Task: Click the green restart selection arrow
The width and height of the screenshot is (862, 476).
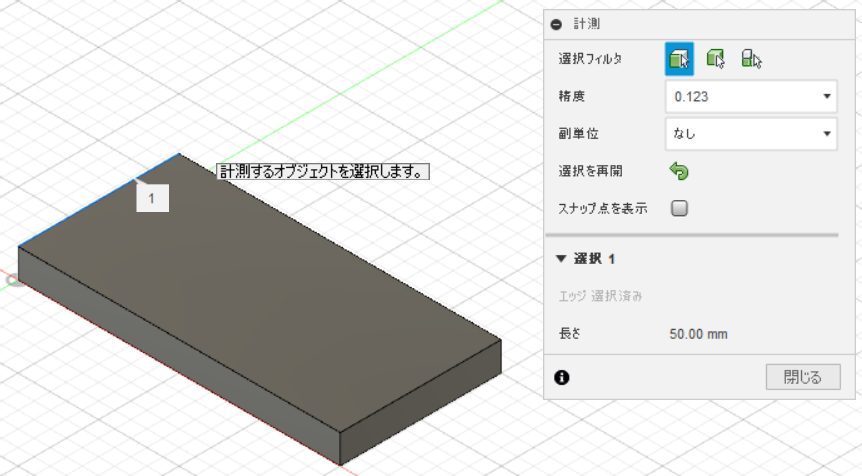Action: [x=679, y=171]
